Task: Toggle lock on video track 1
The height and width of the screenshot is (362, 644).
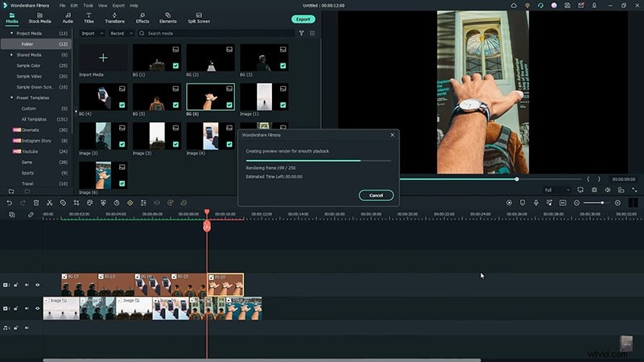Action: coord(16,308)
